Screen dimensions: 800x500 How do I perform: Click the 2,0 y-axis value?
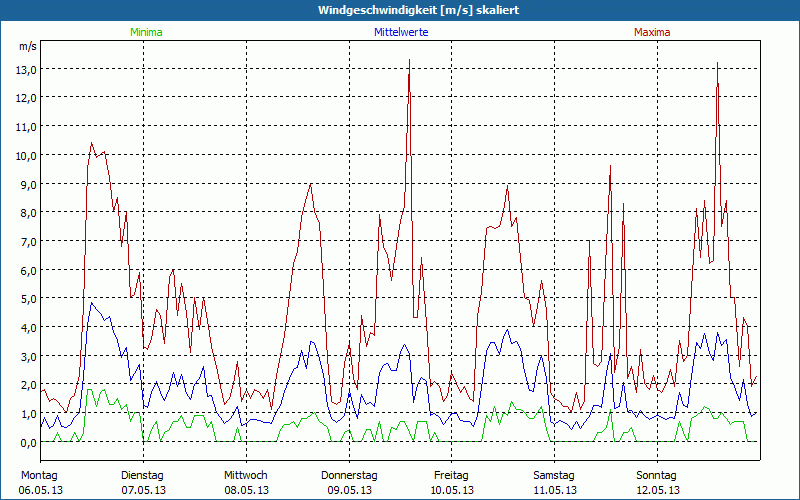tap(29, 385)
